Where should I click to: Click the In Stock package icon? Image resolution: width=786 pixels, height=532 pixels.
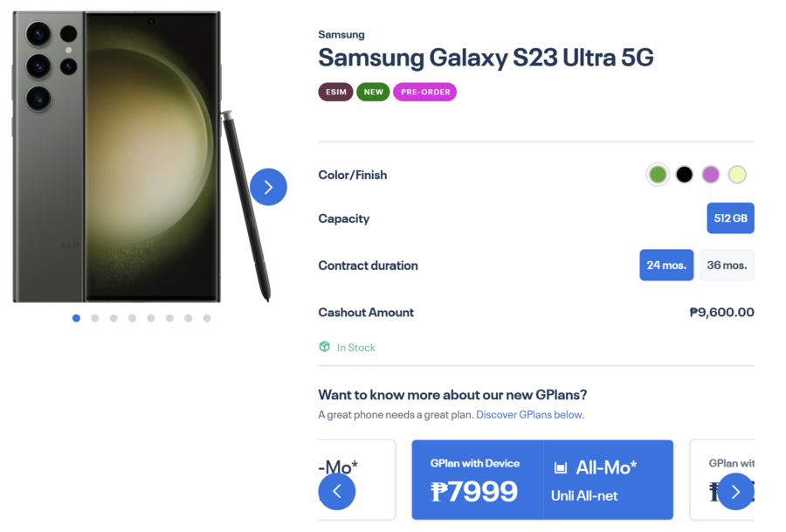click(323, 347)
